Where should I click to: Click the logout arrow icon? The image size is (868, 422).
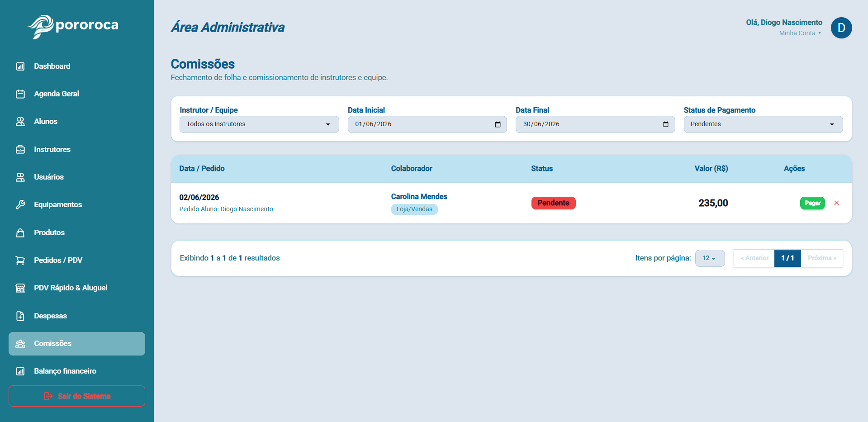48,396
